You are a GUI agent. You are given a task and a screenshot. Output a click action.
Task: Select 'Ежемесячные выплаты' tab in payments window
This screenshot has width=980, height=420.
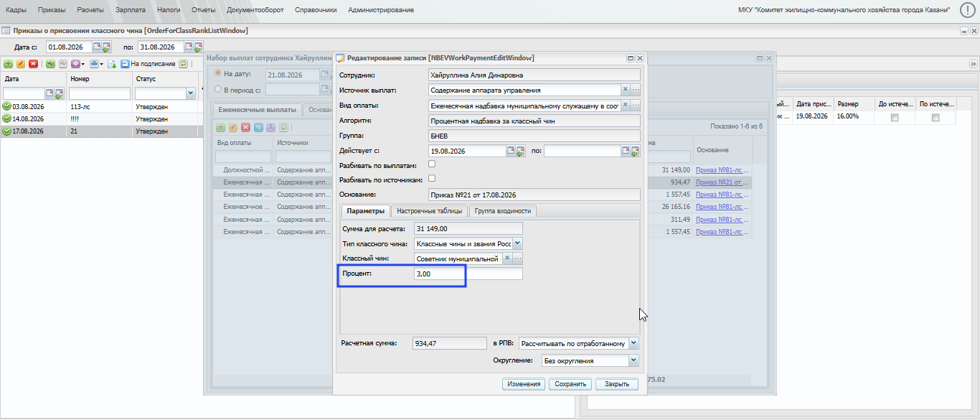(x=257, y=110)
